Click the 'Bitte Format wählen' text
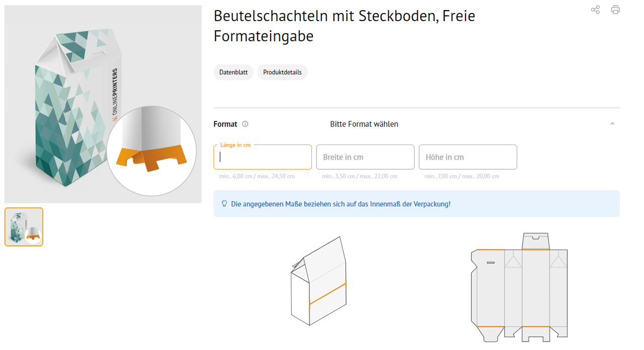The height and width of the screenshot is (350, 644). pyautogui.click(x=364, y=124)
